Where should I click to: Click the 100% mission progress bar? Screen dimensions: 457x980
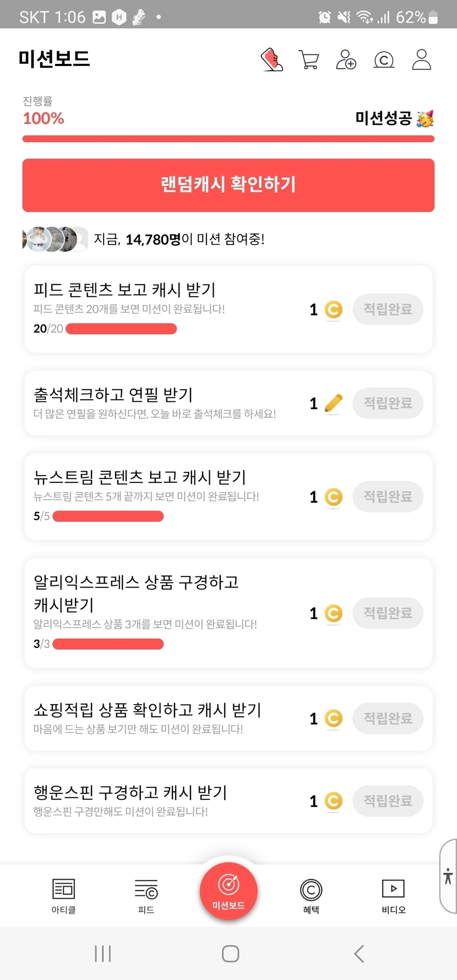point(228,139)
